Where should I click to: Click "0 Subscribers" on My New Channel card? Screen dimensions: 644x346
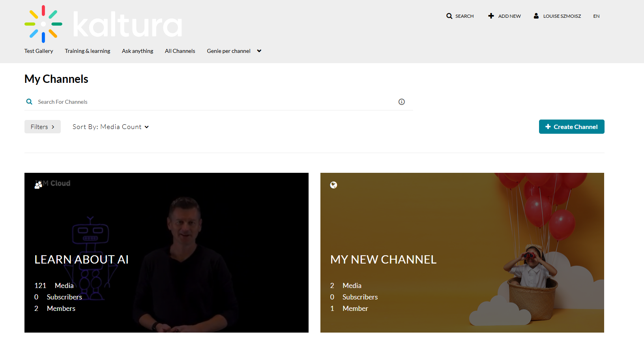354,297
